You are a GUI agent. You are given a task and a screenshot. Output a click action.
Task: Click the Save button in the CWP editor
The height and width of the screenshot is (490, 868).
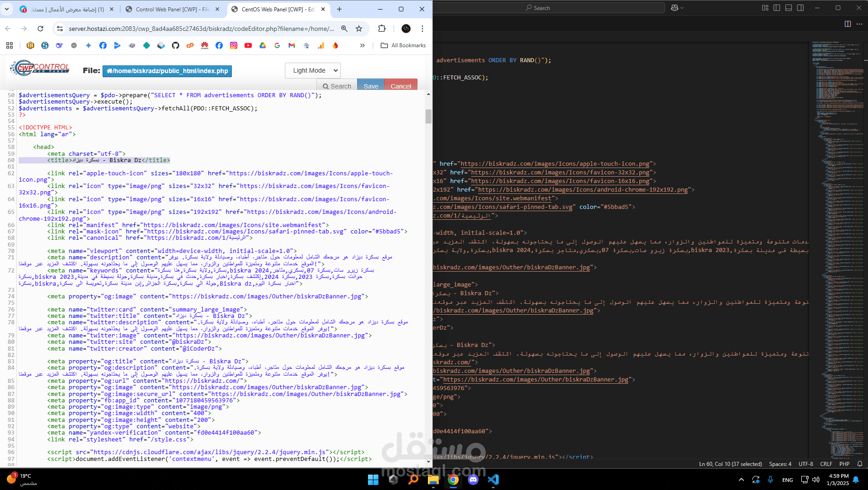point(370,86)
